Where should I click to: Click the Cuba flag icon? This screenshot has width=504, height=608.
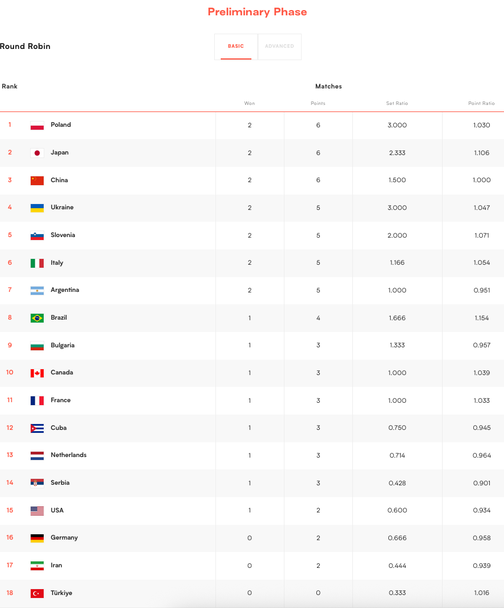coord(37,428)
